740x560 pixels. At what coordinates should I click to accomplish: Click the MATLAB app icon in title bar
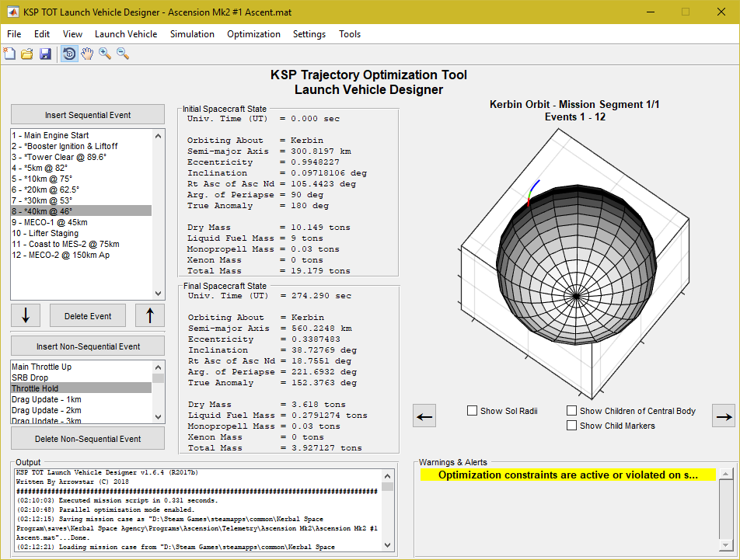12,12
